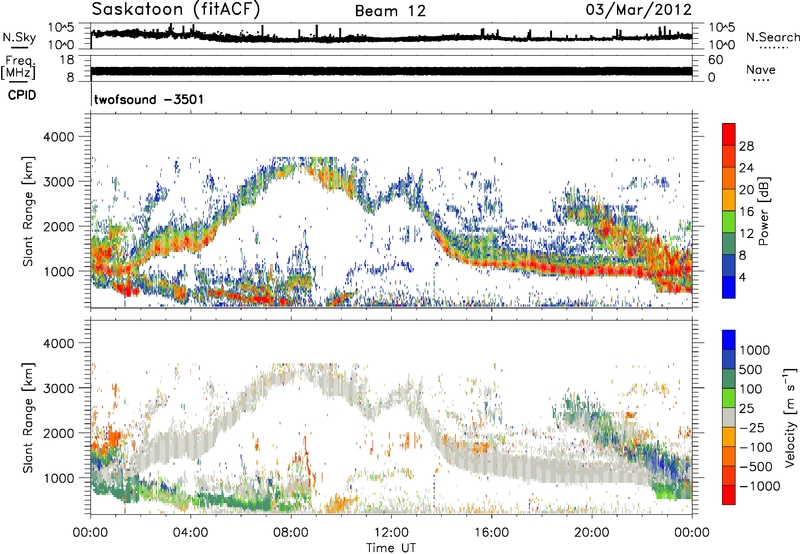Click the 'Beam 12' label

(x=390, y=11)
